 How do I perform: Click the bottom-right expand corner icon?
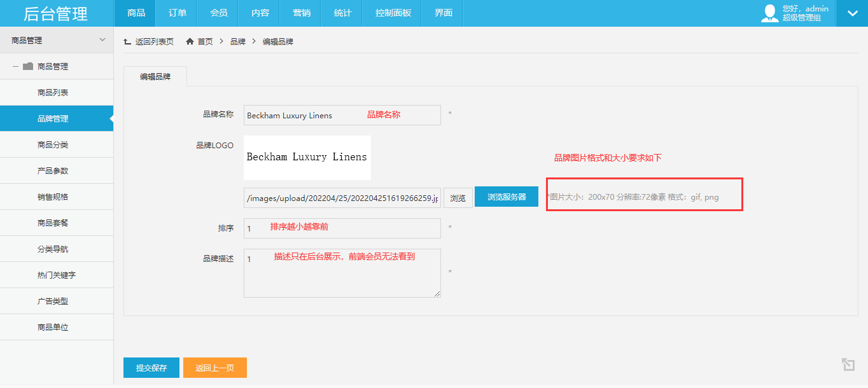tap(848, 364)
